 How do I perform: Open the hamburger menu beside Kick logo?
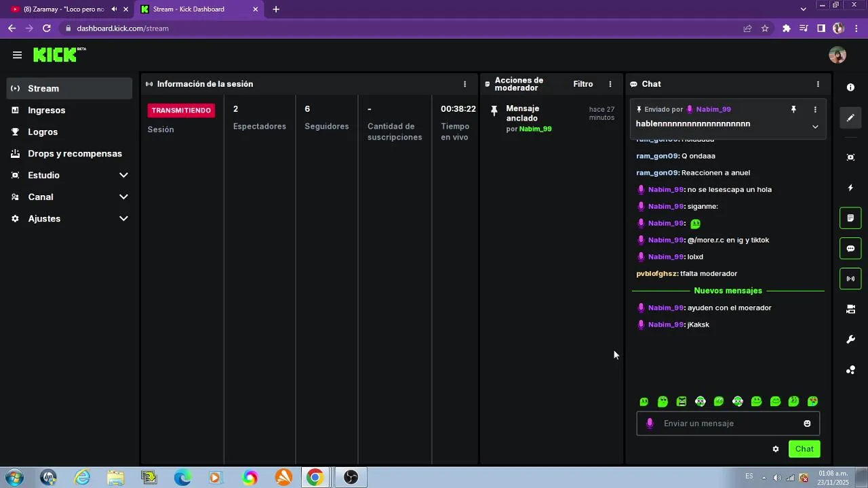[17, 55]
